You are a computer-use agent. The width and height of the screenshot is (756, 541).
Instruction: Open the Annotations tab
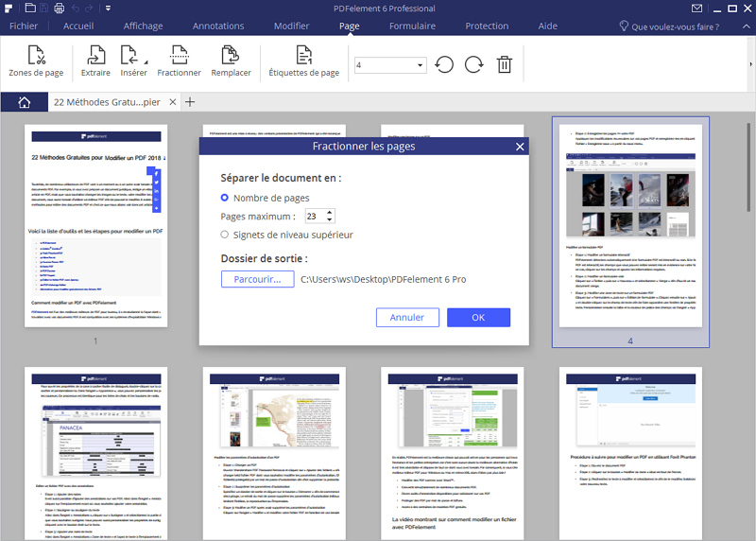click(218, 26)
